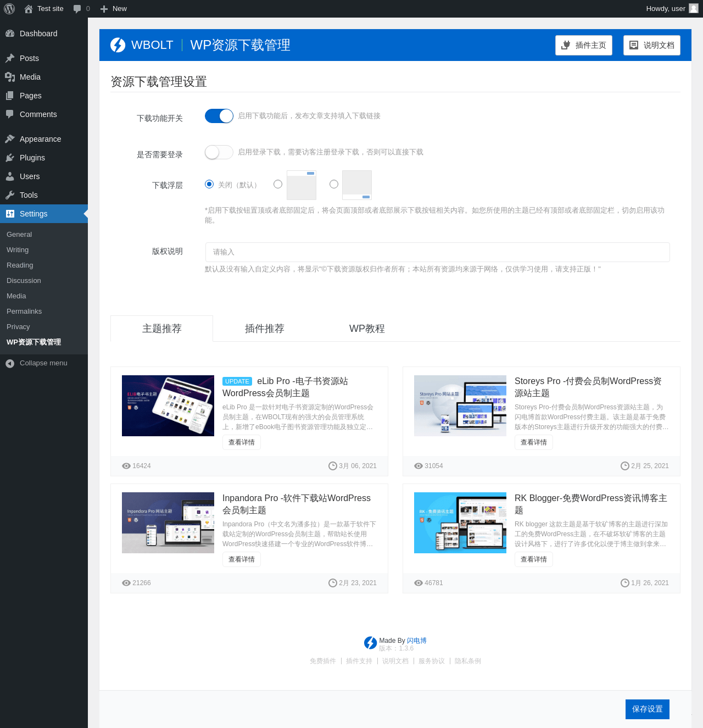The height and width of the screenshot is (728, 703).
Task: Click the 说明文档 header button
Action: [x=652, y=45]
